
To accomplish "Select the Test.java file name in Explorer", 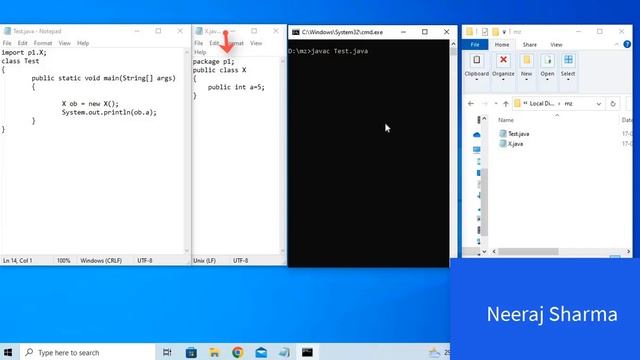I will (518, 133).
